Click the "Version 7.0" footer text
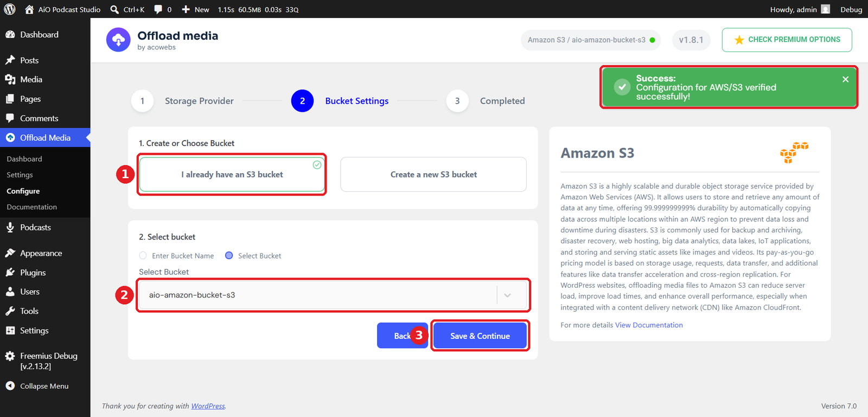Viewport: 868px width, 417px height. point(839,406)
